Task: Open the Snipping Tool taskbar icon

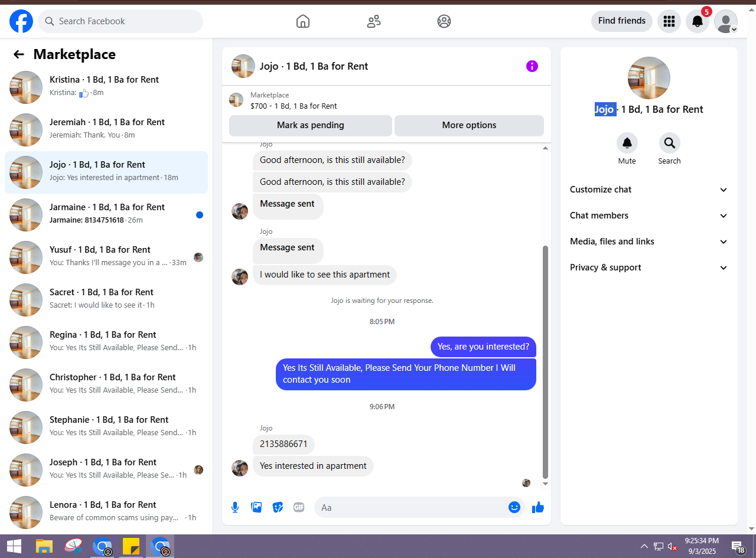Action: click(x=73, y=546)
